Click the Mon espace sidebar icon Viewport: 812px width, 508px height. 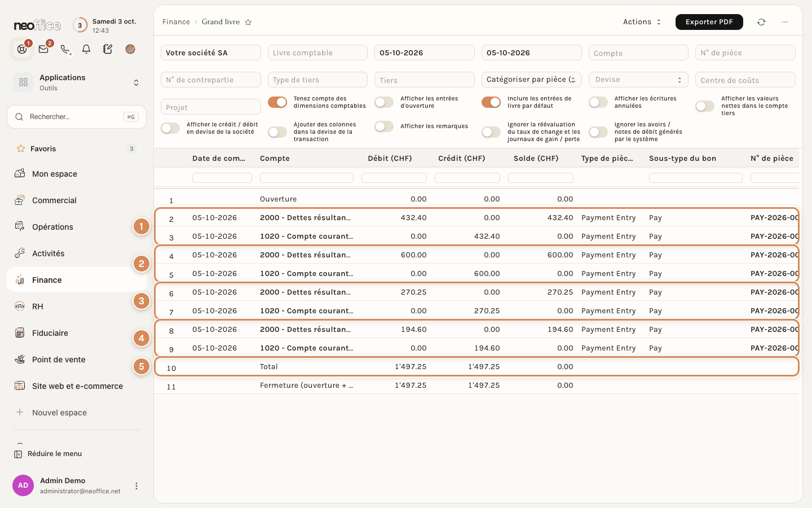point(20,174)
